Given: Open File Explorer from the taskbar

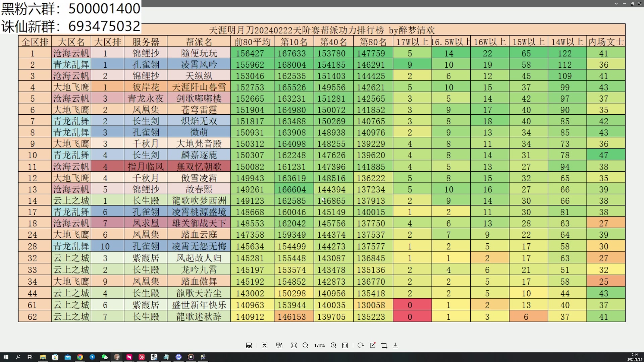Looking at the screenshot, I should coord(43,357).
